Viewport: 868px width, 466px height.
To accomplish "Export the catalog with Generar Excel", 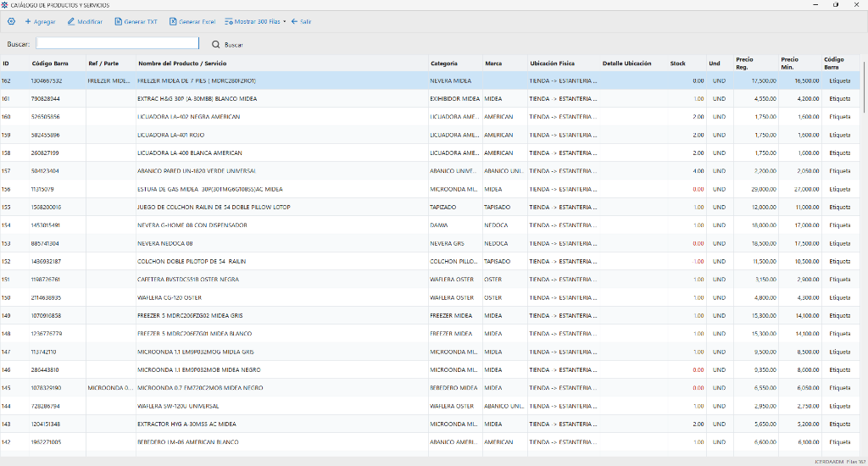I will pos(192,21).
